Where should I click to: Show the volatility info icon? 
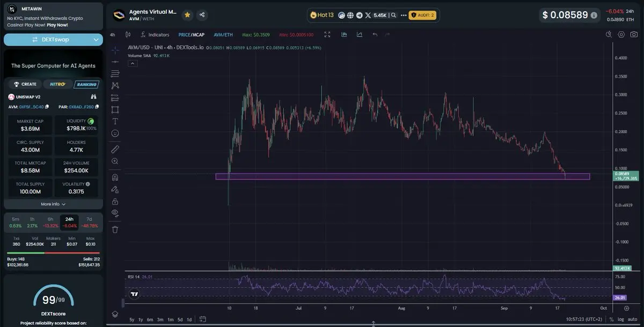(x=88, y=184)
